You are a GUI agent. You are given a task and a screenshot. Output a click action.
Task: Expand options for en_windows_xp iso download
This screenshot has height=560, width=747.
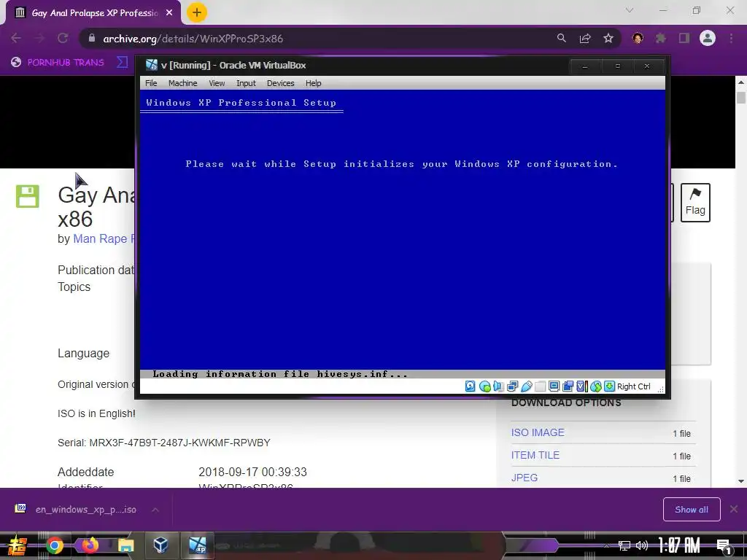tap(155, 510)
